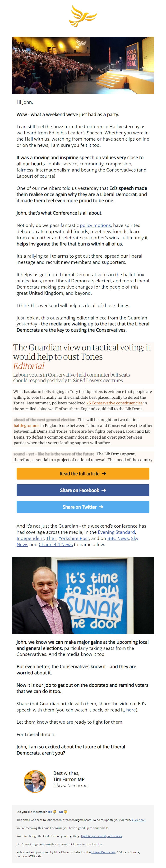Open the Evening Standard coverage link

(116, 532)
